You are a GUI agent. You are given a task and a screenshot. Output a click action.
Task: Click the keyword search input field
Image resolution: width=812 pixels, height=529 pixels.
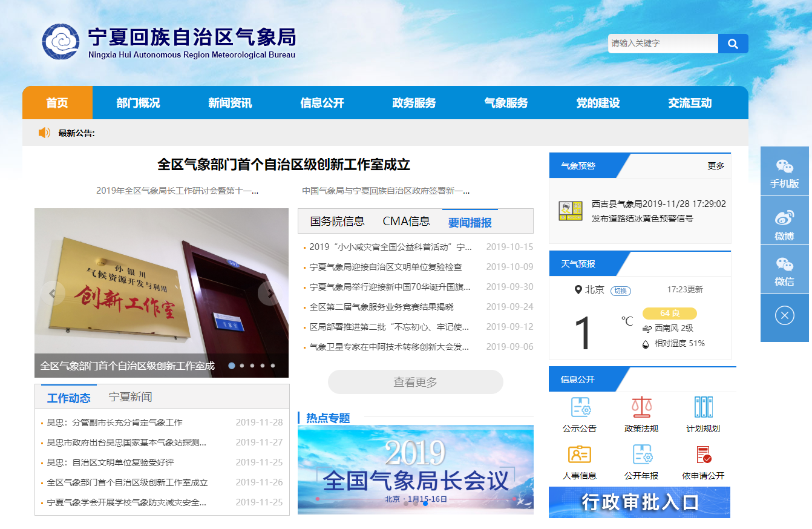click(x=663, y=44)
